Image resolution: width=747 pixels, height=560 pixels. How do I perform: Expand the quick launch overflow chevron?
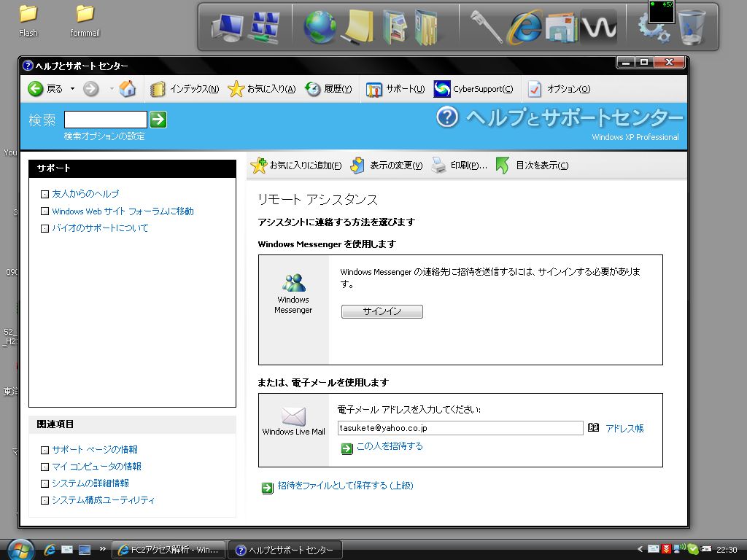pyautogui.click(x=102, y=548)
